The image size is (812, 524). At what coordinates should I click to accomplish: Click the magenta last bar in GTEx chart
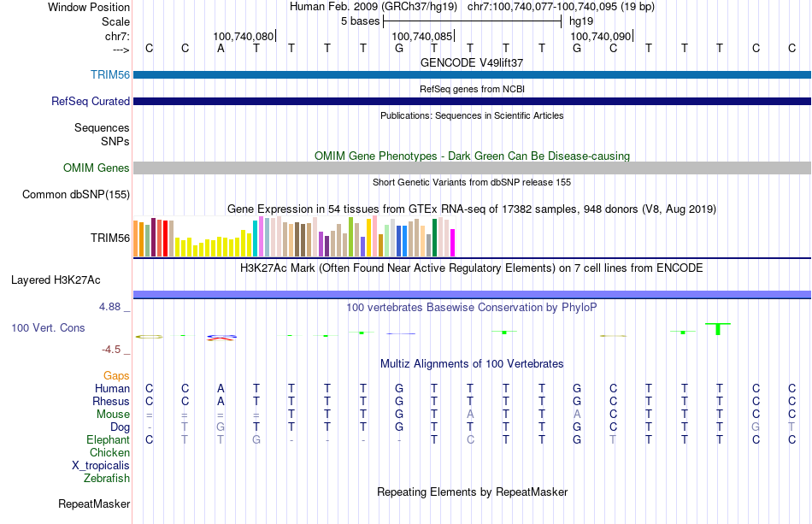453,243
